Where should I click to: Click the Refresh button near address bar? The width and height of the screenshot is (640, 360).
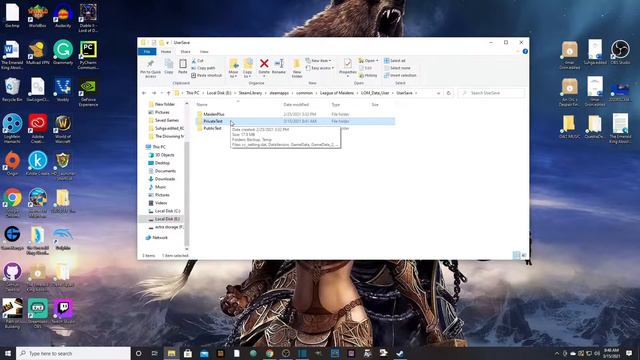click(x=449, y=93)
